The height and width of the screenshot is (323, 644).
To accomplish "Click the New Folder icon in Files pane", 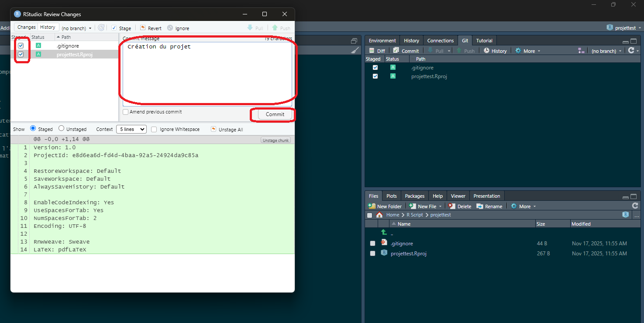I will pos(372,206).
